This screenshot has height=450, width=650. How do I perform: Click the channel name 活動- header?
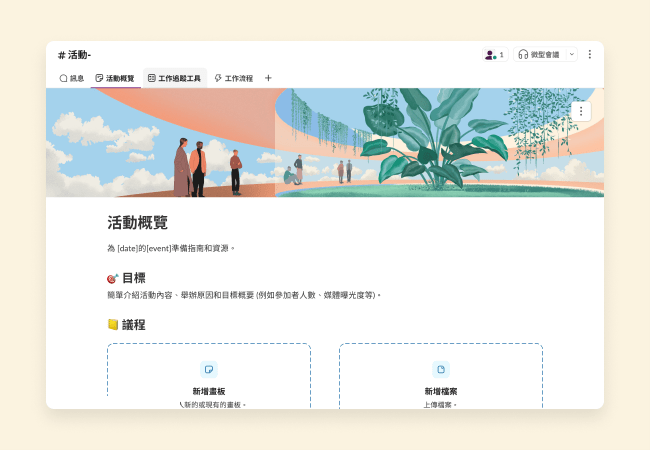[75, 54]
